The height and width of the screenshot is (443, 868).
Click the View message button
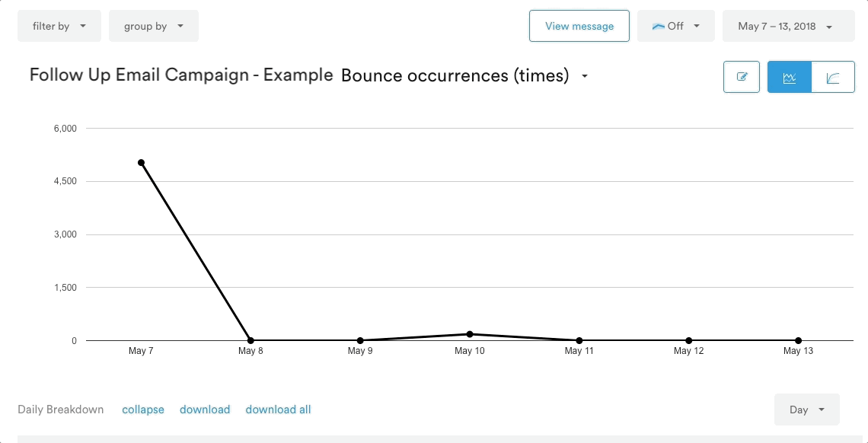pos(579,26)
